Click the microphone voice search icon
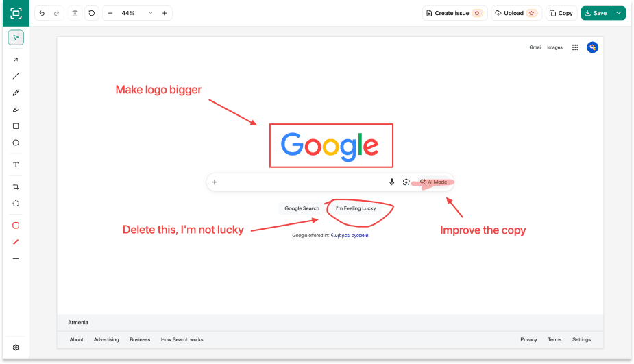The height and width of the screenshot is (364, 634). 392,182
